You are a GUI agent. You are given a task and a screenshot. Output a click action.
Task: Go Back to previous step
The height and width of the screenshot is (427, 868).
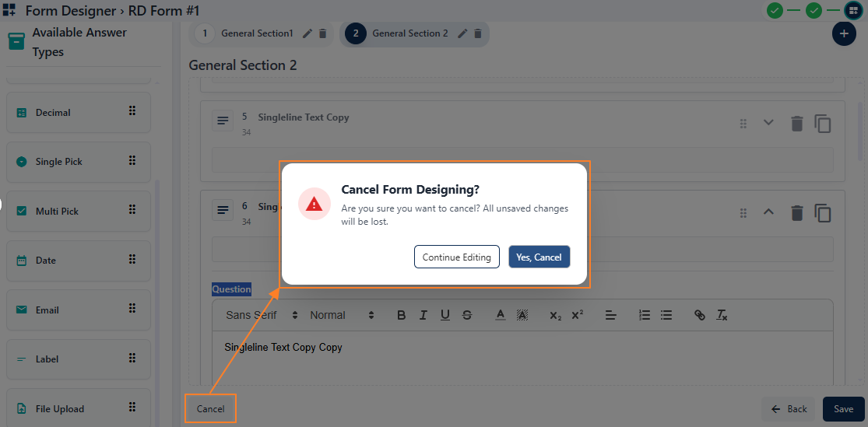pyautogui.click(x=789, y=409)
